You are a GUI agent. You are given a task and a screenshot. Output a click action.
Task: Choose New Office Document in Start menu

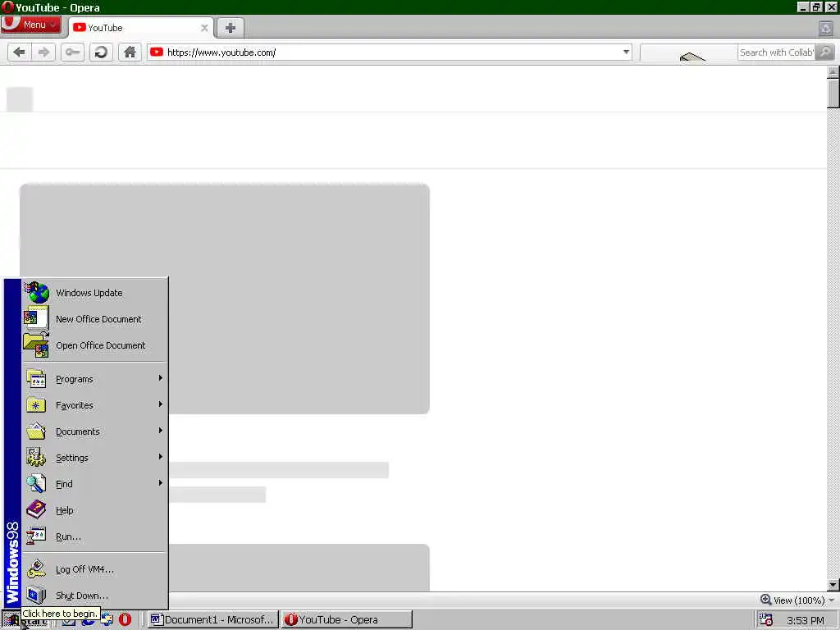pyautogui.click(x=95, y=319)
